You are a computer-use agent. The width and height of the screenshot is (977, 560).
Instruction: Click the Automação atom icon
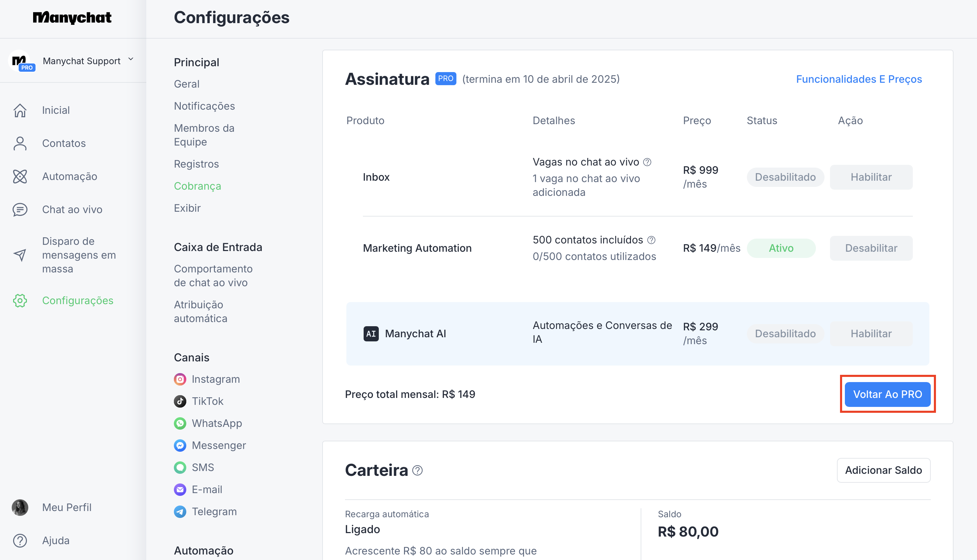(20, 177)
